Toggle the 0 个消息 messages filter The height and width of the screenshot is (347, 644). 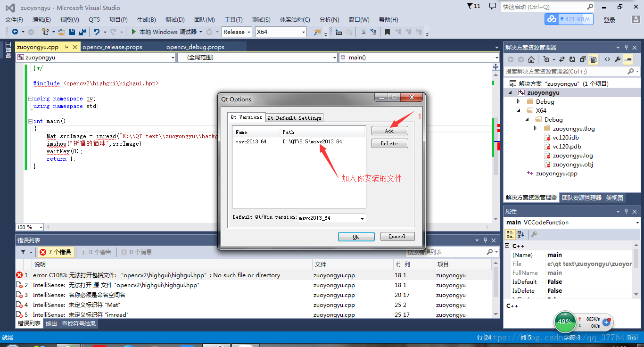click(x=136, y=252)
